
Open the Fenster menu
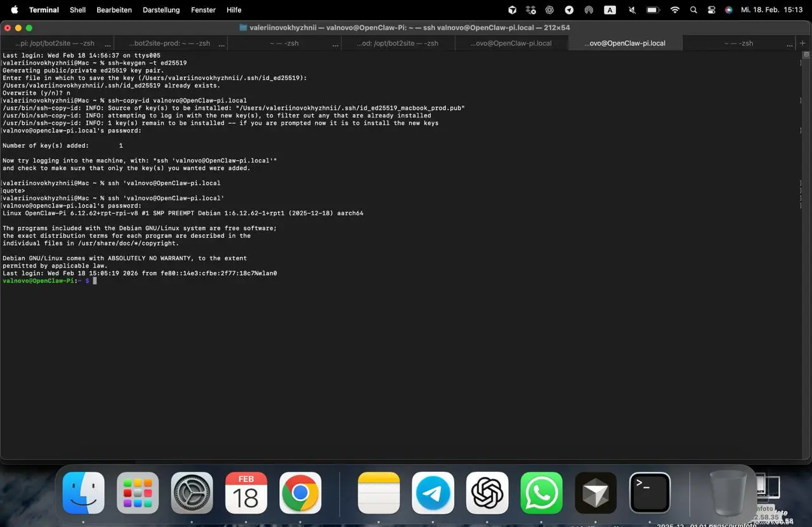(x=203, y=10)
